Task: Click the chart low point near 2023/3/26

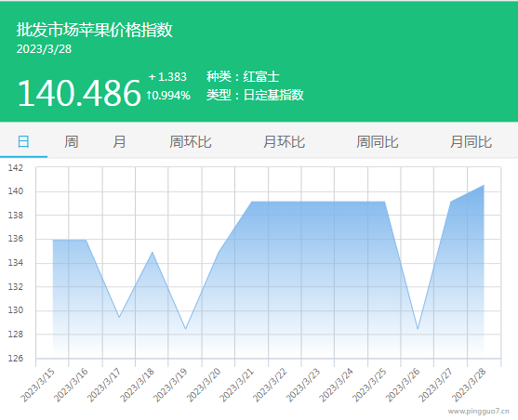Action: (x=418, y=329)
